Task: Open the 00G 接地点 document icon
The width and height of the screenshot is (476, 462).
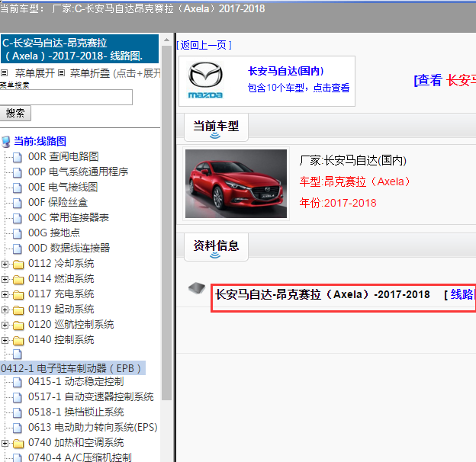Action: pos(18,233)
